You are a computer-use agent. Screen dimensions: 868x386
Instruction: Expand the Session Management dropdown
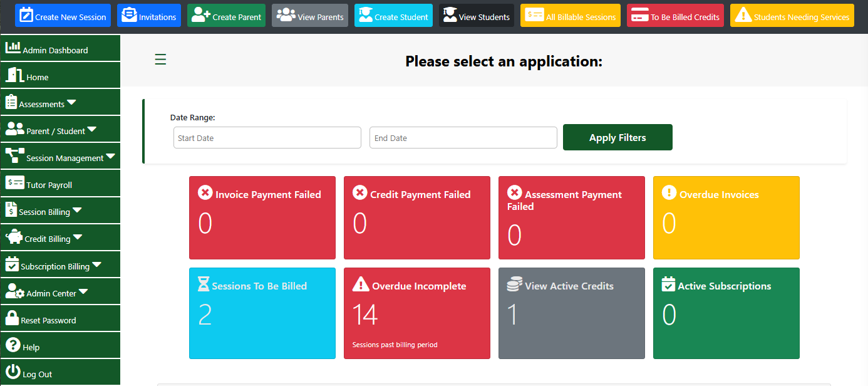pyautogui.click(x=110, y=156)
